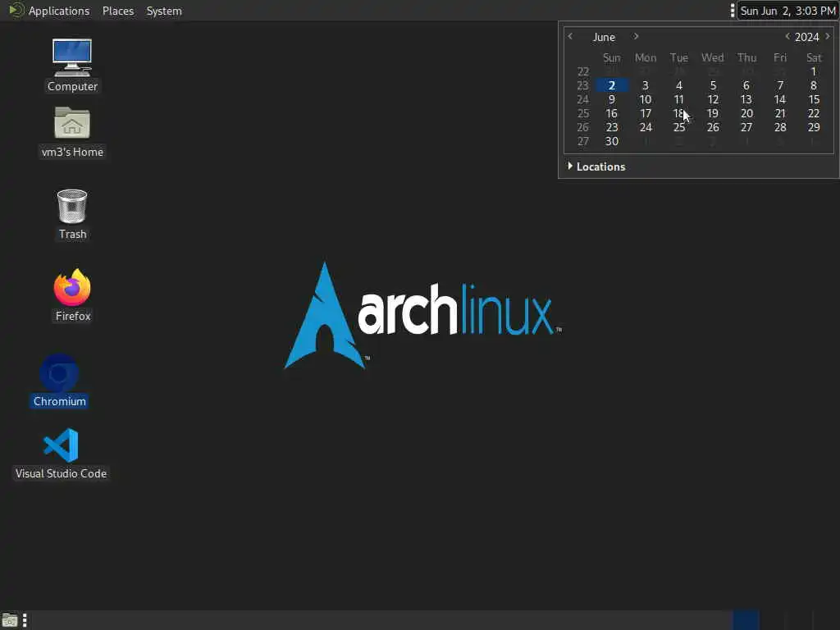Select June 13 in the calendar
Screen dimensions: 840x630
pos(746,99)
